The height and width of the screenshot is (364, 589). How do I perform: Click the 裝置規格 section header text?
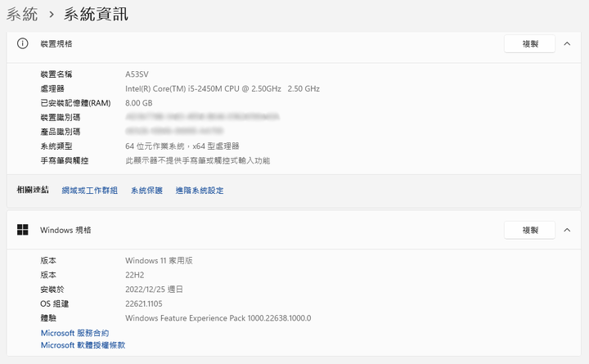(56, 44)
